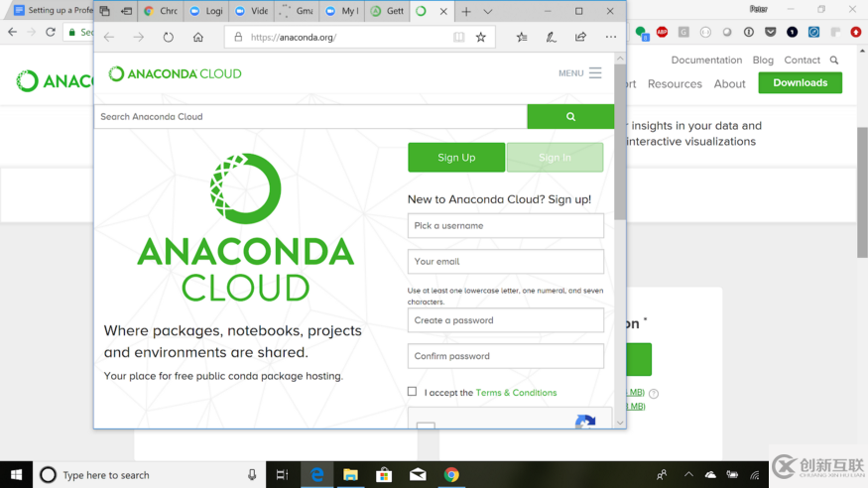Set these tabs aside in Edge

127,11
